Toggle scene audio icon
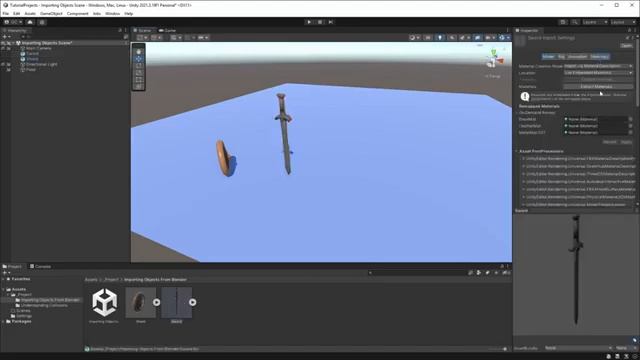The height and width of the screenshot is (360, 640). [x=452, y=38]
